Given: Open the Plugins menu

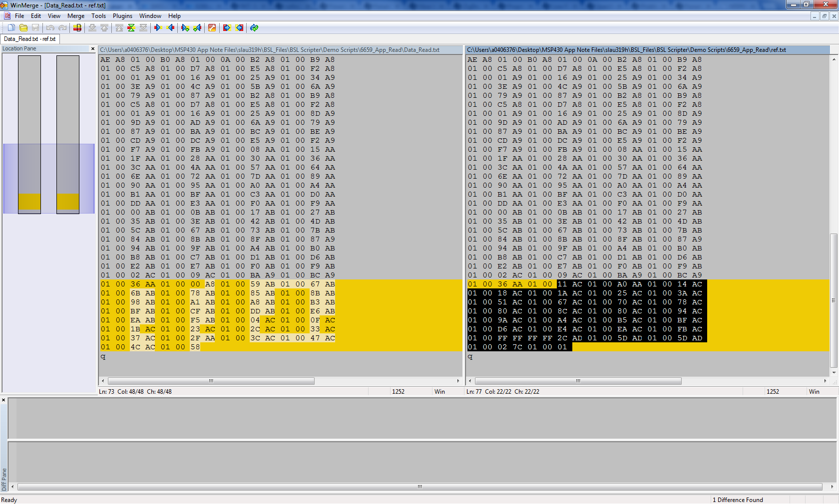Looking at the screenshot, I should pos(122,15).
